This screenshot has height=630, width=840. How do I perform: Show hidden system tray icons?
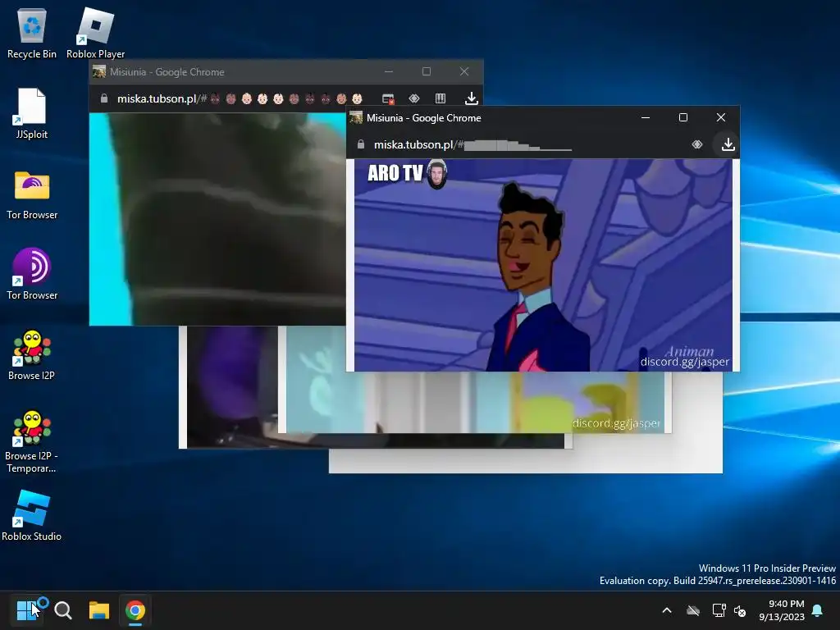click(x=667, y=610)
